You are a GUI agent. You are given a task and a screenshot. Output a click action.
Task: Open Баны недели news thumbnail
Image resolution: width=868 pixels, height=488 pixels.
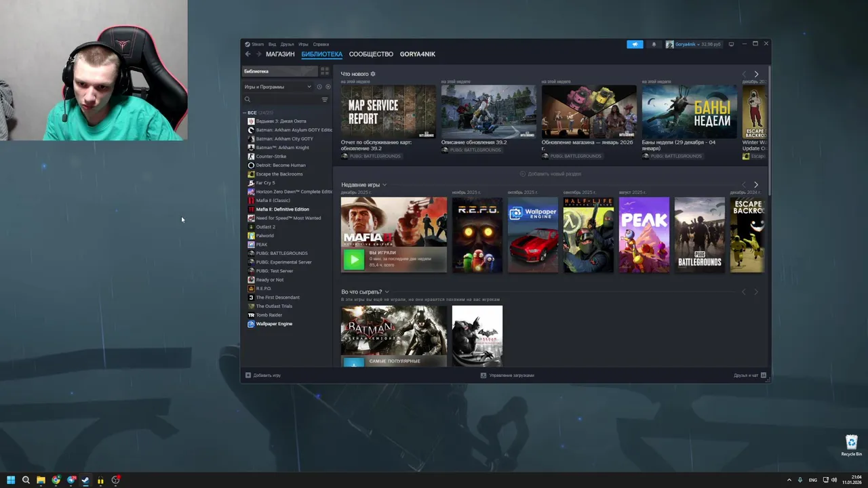(690, 112)
